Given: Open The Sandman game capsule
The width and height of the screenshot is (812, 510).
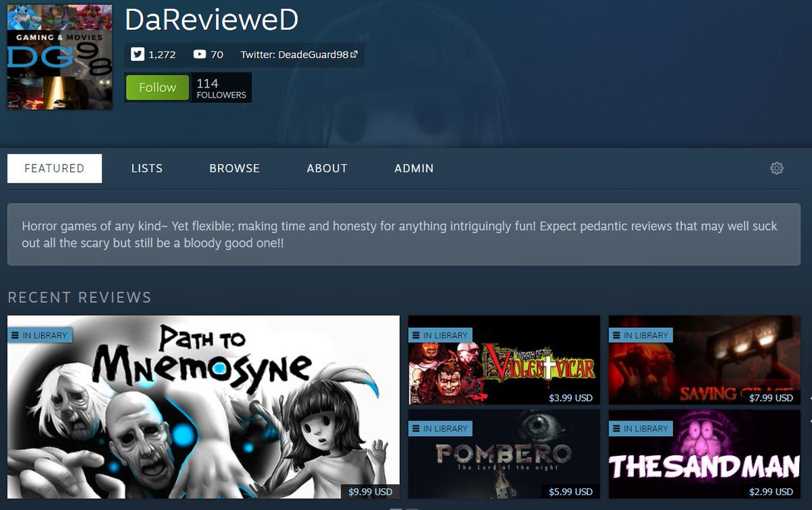Looking at the screenshot, I should click(x=704, y=454).
